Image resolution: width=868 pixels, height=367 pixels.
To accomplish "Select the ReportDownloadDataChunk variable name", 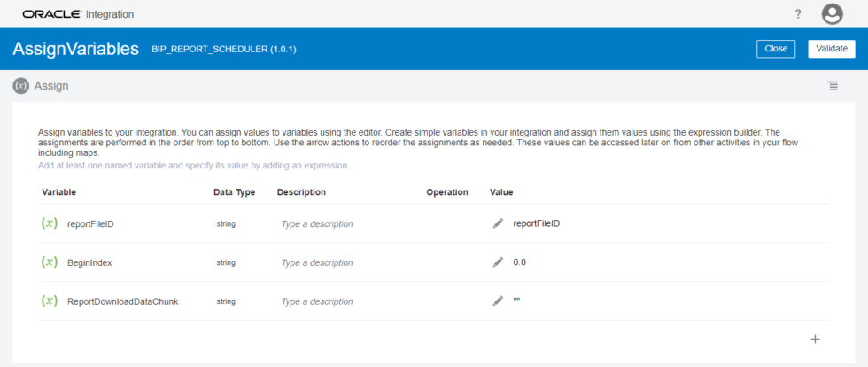I will point(123,301).
